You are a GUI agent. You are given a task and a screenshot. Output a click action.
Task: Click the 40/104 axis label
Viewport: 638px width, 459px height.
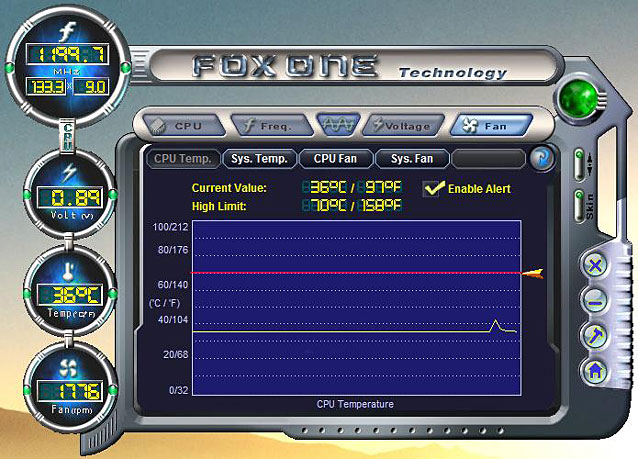point(173,320)
